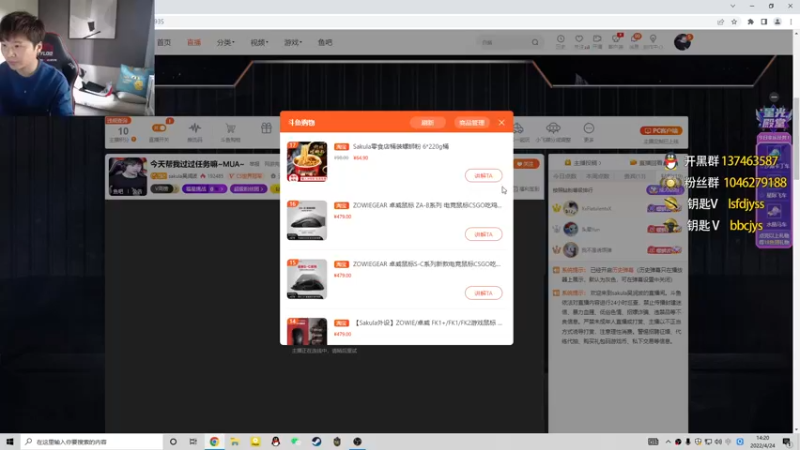Open the Live tab in navigation
800x450 pixels.
click(194, 42)
